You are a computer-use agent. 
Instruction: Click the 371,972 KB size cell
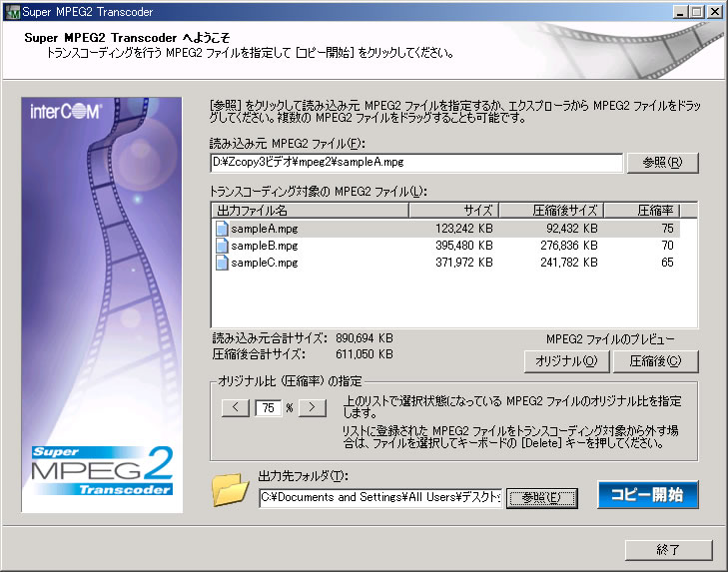[x=463, y=263]
